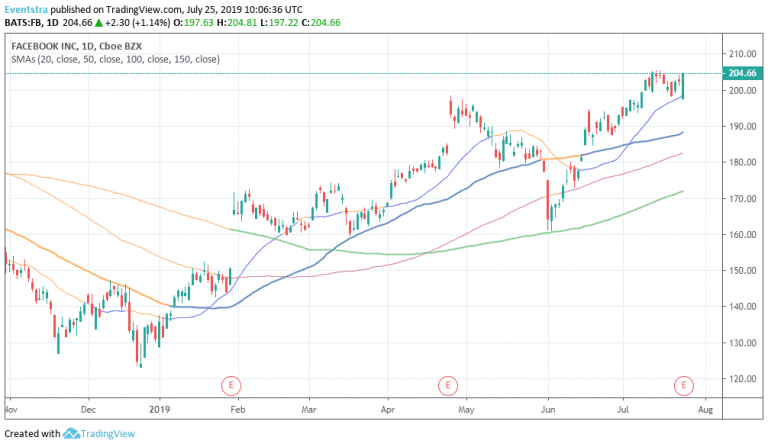The height and width of the screenshot is (447, 768).
Task: Open the Eventstra author link
Action: click(27, 9)
